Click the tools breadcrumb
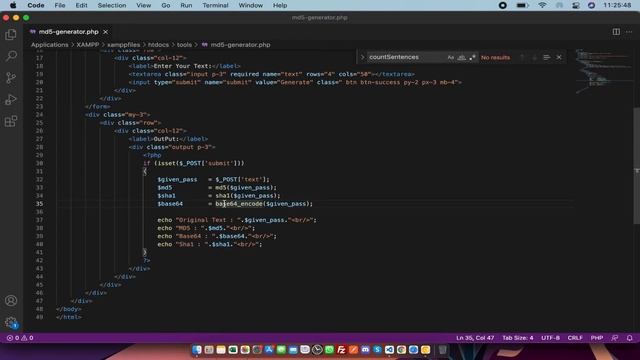 (184, 44)
